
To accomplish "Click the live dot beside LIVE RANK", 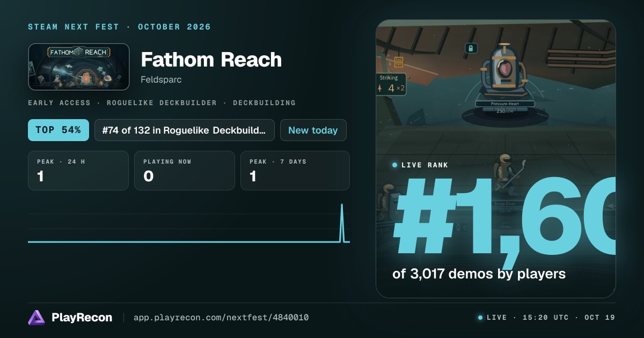I will (x=395, y=165).
